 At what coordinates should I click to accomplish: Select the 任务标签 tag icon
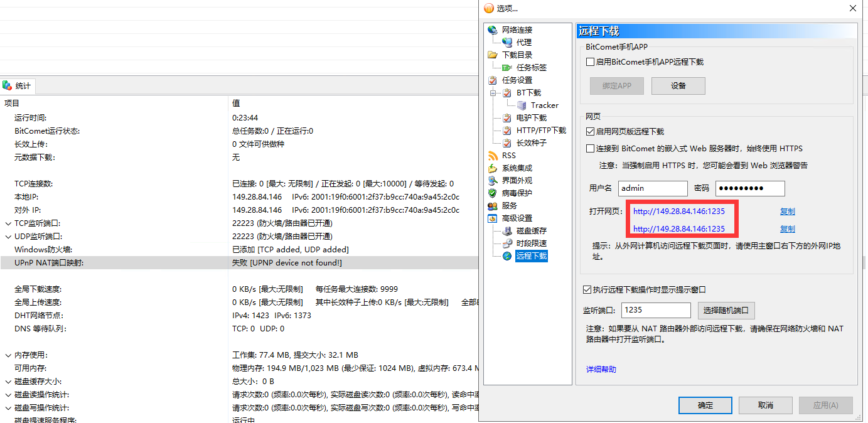507,68
